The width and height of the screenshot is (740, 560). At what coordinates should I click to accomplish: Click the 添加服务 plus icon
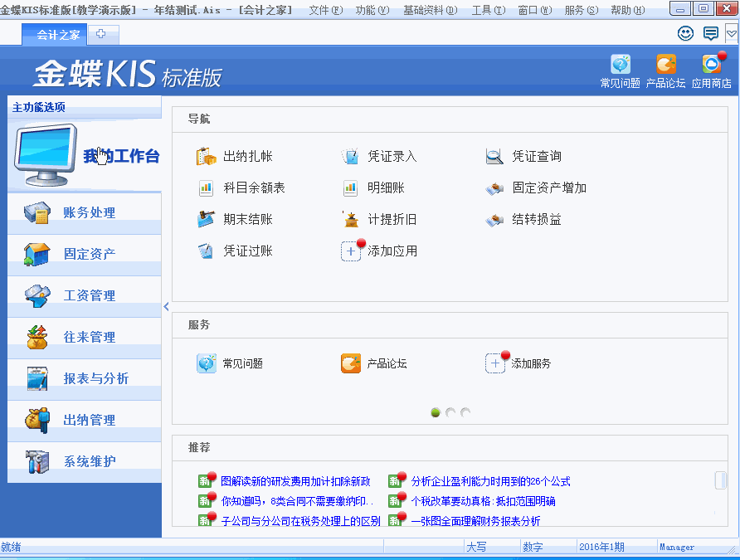point(495,363)
